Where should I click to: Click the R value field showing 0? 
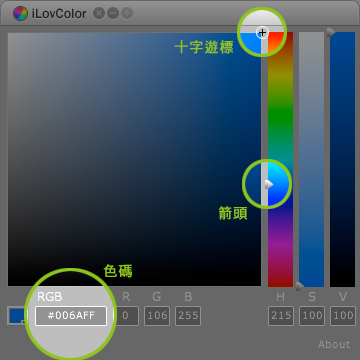click(126, 316)
